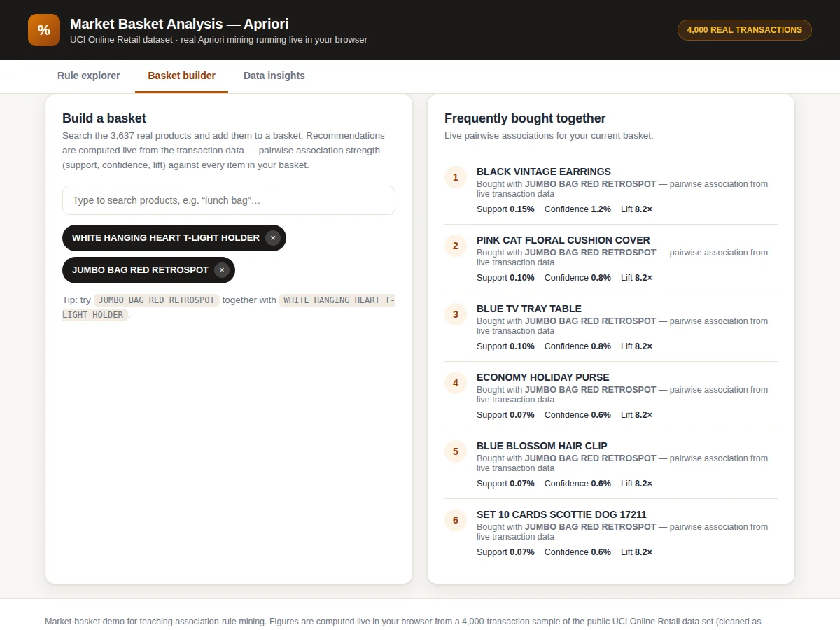Switch to the Data insights tab
Image resolution: width=840 pixels, height=630 pixels.
tap(274, 76)
